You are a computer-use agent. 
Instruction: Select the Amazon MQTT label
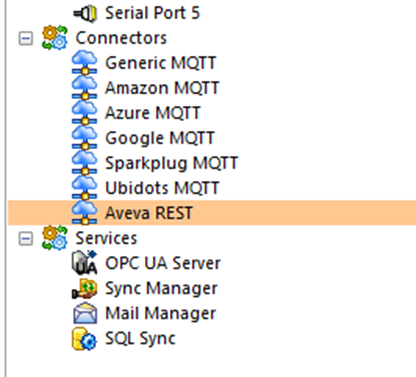pyautogui.click(x=162, y=88)
